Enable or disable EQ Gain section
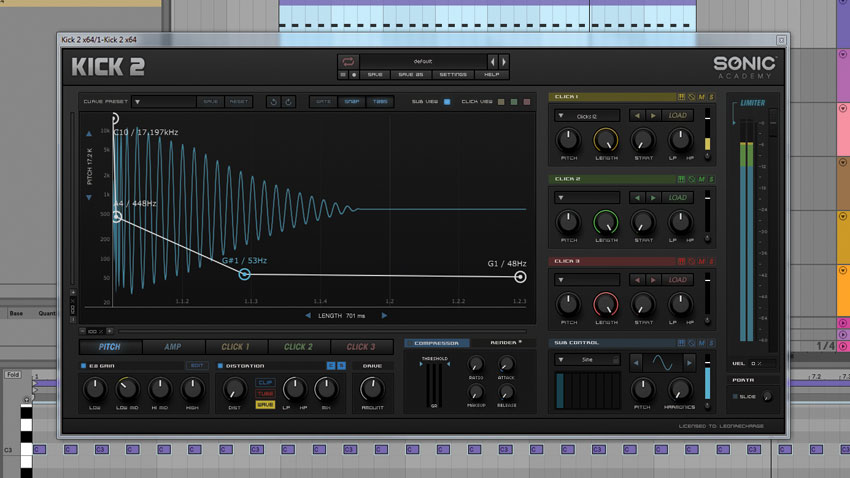This screenshot has height=478, width=850. 83,366
